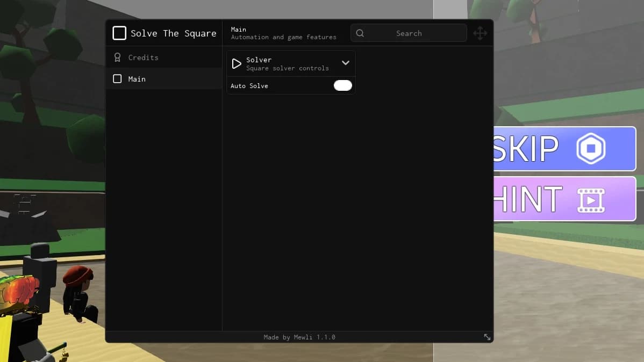The height and width of the screenshot is (362, 644).
Task: Click the 'Automation and game features' subtitle
Action: (x=283, y=37)
